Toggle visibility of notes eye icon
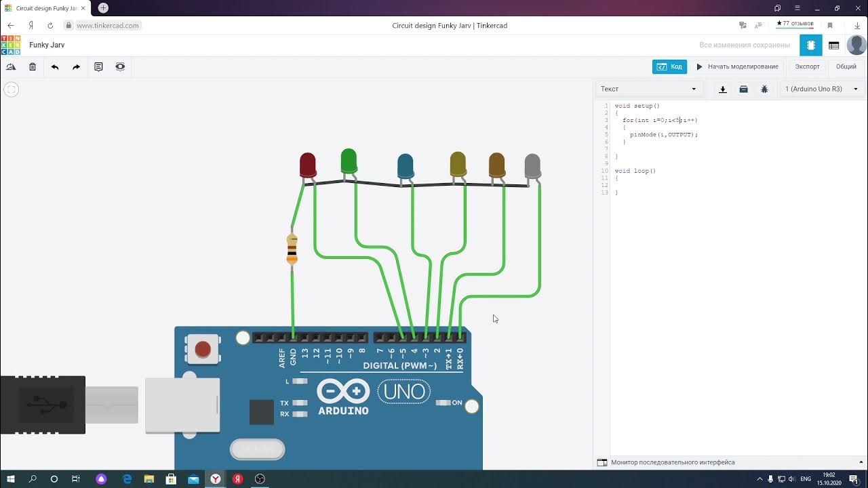The image size is (868, 488). click(x=120, y=67)
